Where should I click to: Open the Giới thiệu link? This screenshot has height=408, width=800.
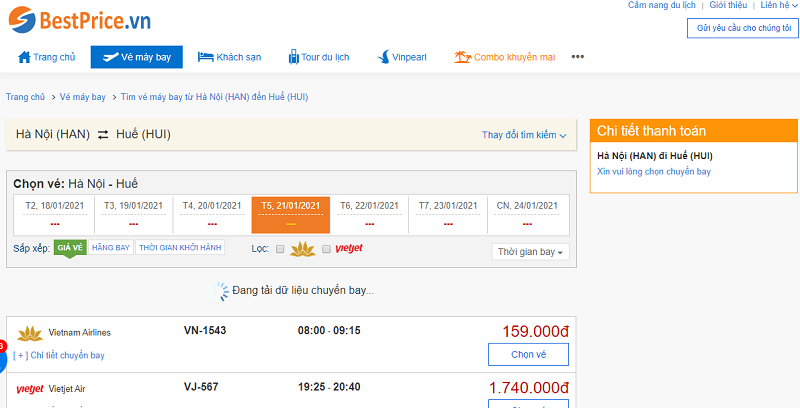pyautogui.click(x=728, y=5)
